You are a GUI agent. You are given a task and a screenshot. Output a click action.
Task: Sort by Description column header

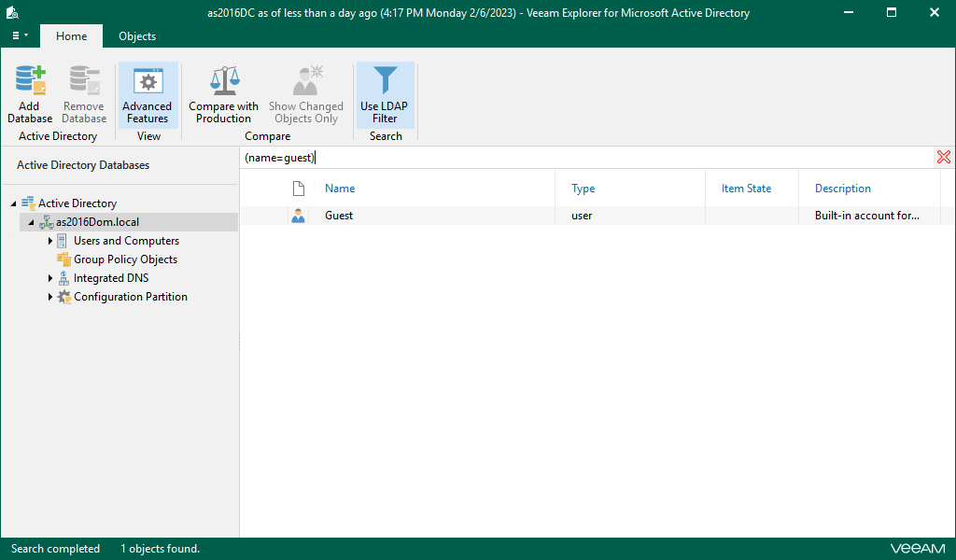click(843, 189)
